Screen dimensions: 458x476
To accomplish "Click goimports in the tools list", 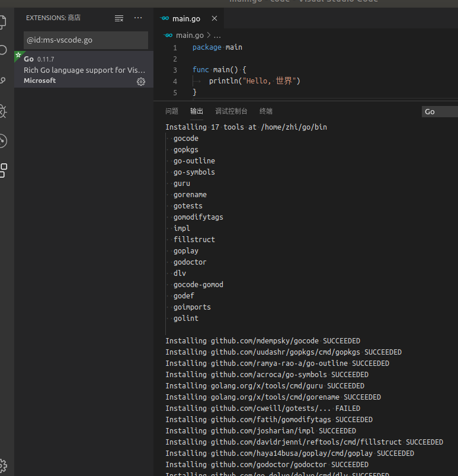I will point(192,307).
